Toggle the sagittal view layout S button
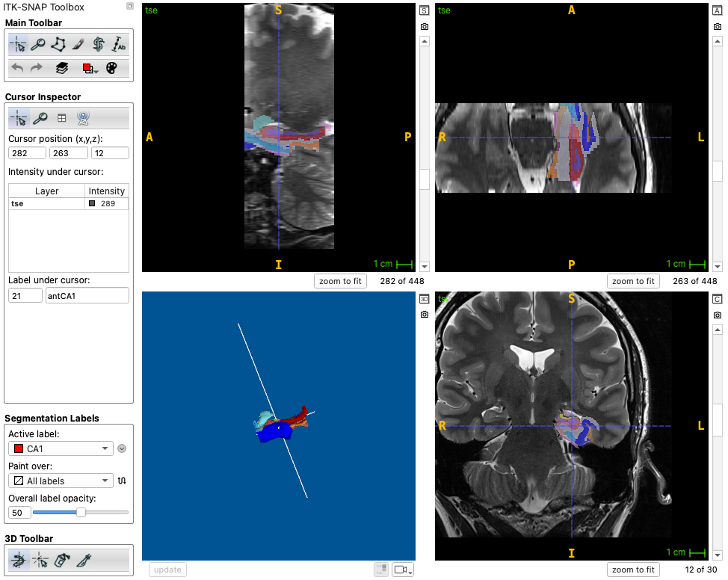This screenshot has height=580, width=728. click(x=424, y=10)
